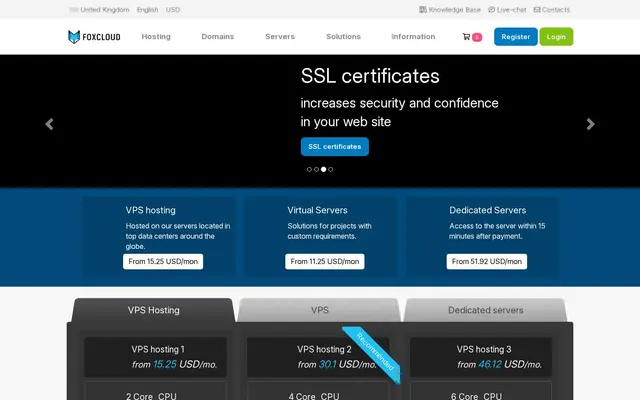Open the Solutions menu
Screen dimensions: 640x400
(343, 37)
